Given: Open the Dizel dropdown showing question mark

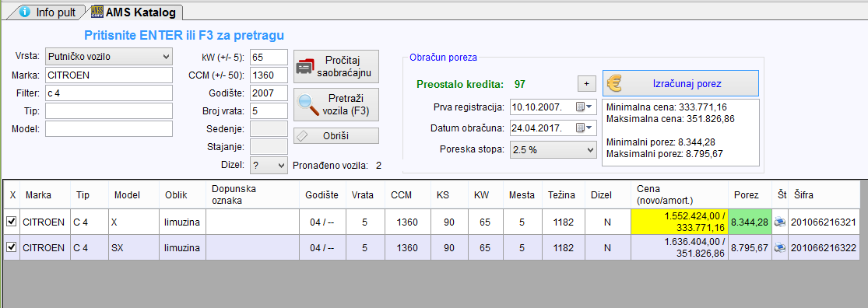Looking at the screenshot, I should (x=269, y=165).
